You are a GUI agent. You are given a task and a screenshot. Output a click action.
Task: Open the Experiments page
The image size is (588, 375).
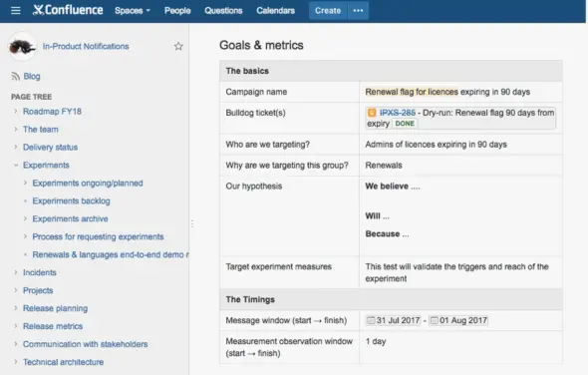click(x=46, y=166)
